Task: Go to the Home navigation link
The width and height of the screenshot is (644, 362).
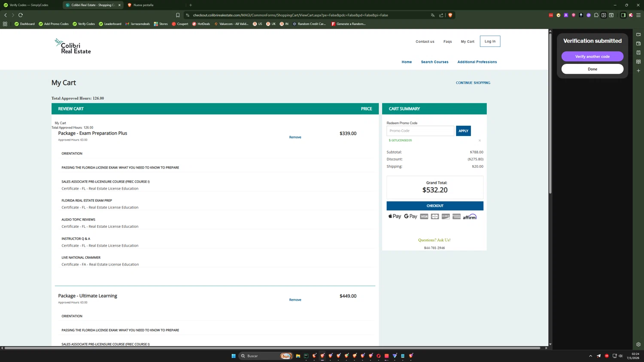Action: tap(407, 62)
